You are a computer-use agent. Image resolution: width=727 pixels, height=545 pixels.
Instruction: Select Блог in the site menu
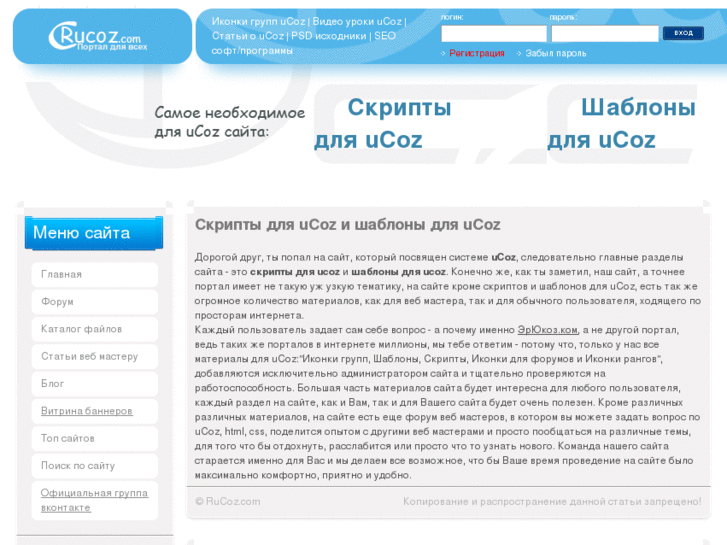tap(95, 384)
